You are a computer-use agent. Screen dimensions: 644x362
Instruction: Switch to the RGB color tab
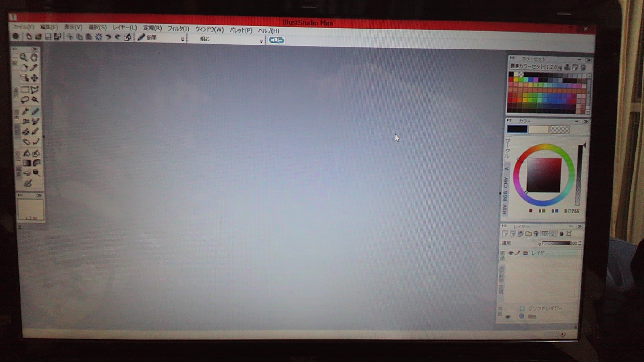(505, 196)
